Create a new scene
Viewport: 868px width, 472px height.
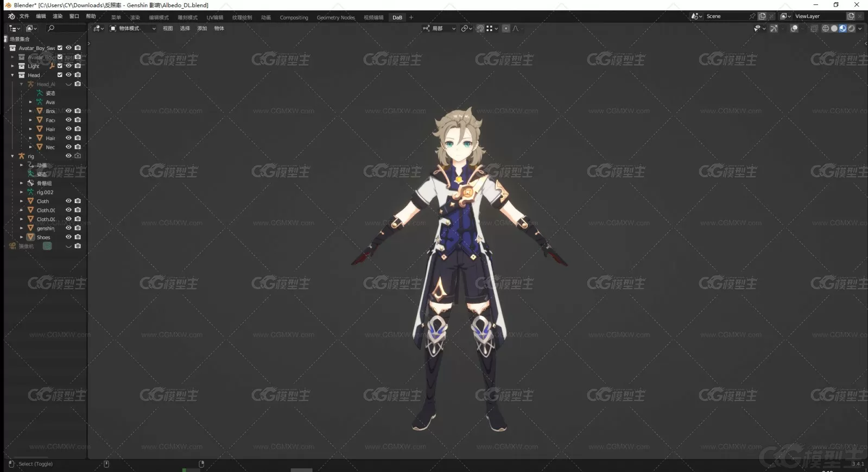point(762,16)
